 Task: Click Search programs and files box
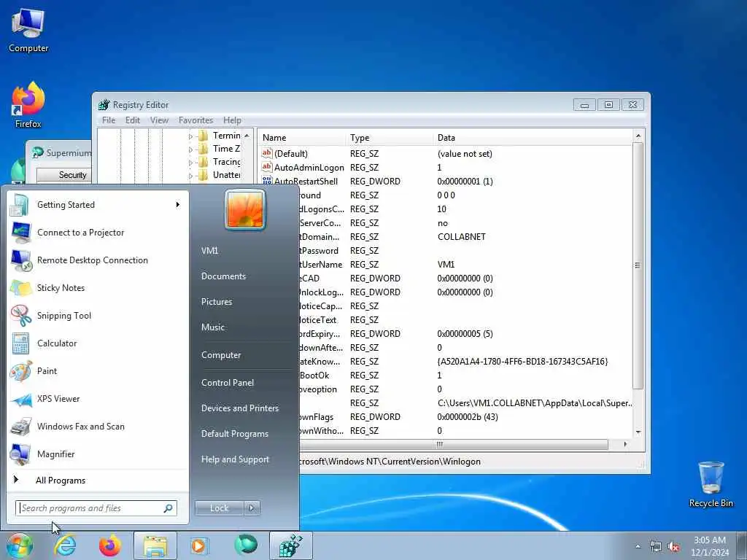pyautogui.click(x=96, y=508)
